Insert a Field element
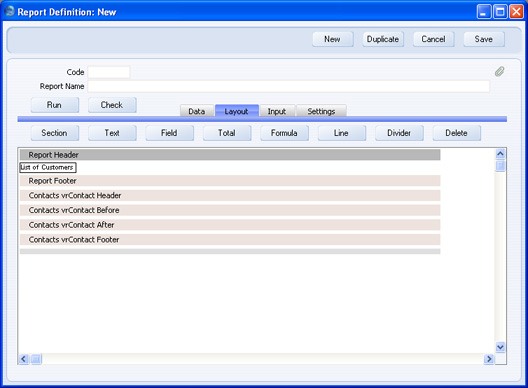The image size is (528, 388). pyautogui.click(x=169, y=133)
